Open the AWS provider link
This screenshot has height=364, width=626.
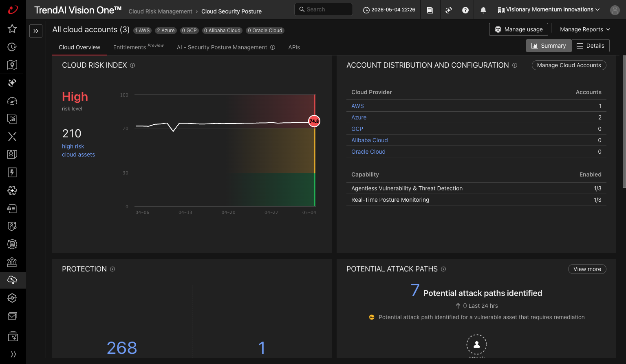357,106
